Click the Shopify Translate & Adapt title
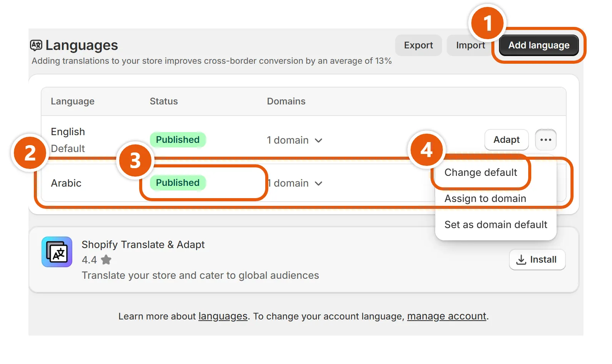The image size is (612, 364). [x=143, y=245]
